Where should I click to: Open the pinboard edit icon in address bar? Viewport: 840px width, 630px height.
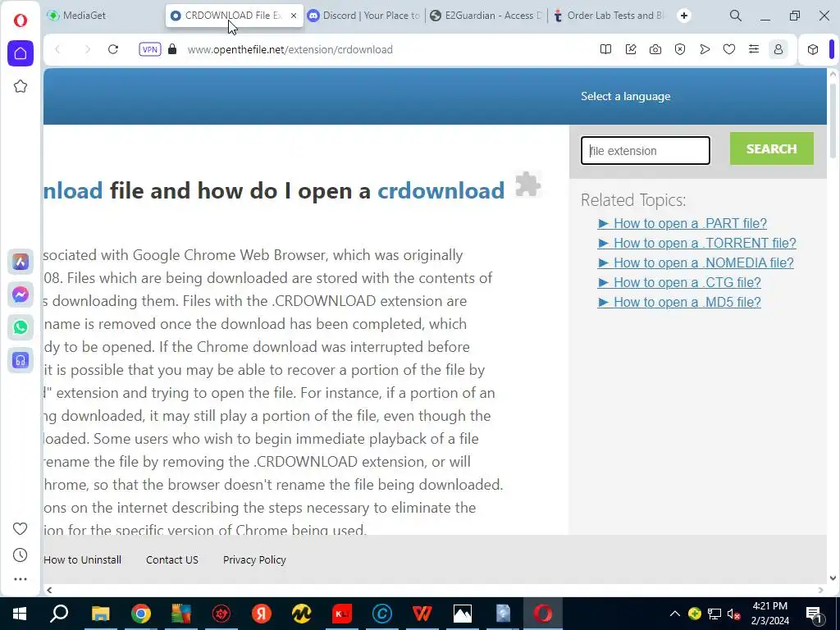[631, 49]
